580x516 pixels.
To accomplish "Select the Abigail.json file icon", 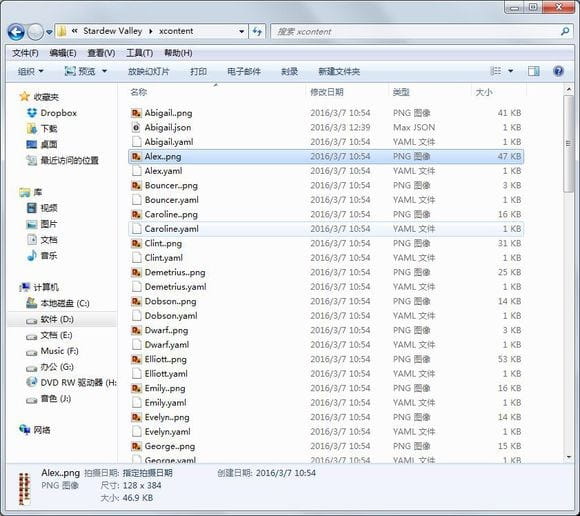I will pyautogui.click(x=136, y=128).
